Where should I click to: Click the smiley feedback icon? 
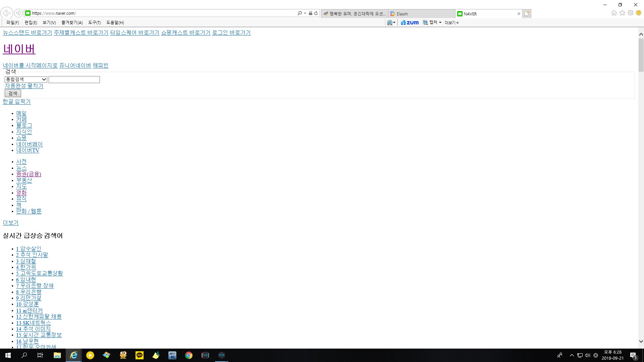[639, 13]
